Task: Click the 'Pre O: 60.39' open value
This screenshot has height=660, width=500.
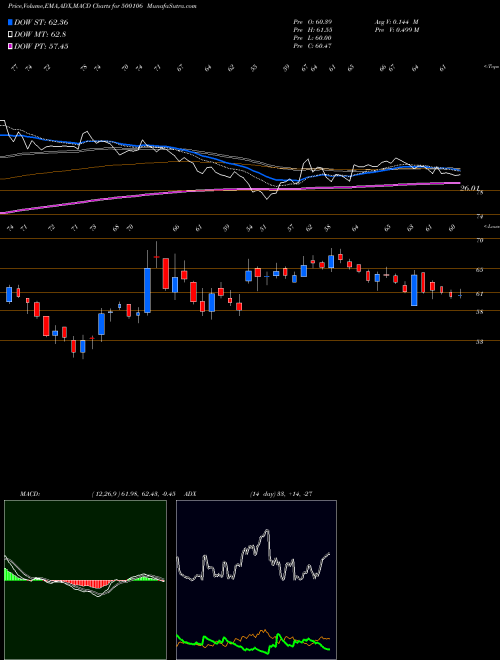Action: pyautogui.click(x=313, y=21)
